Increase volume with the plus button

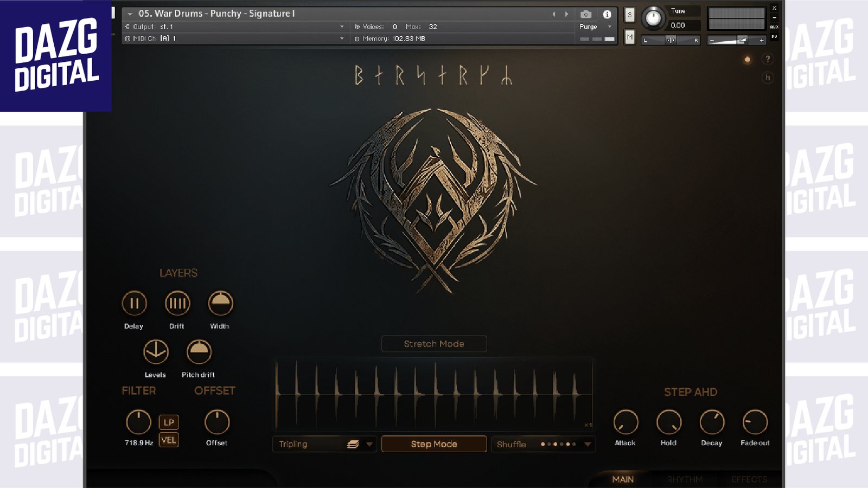[x=762, y=41]
